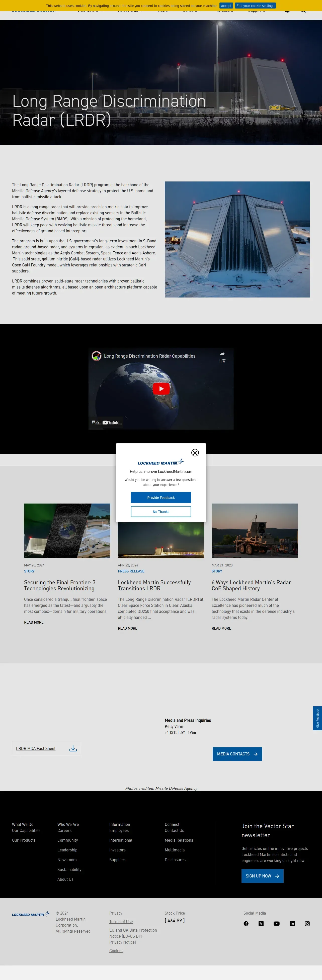Click the Watch on YouTube logo

[x=111, y=422]
